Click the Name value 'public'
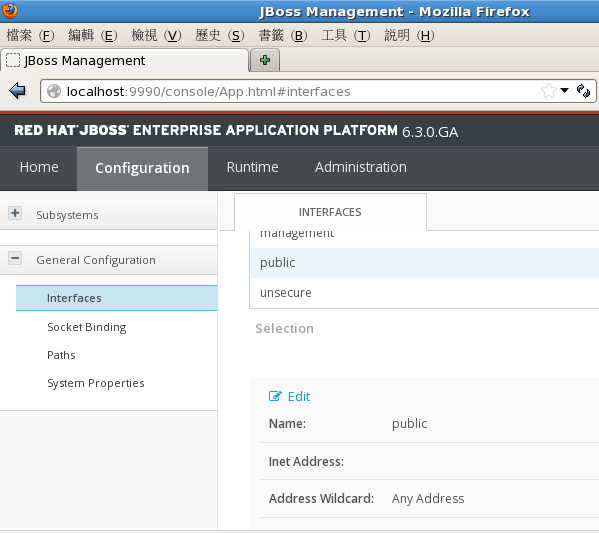Screen dimensions: 599x533 coord(410,423)
